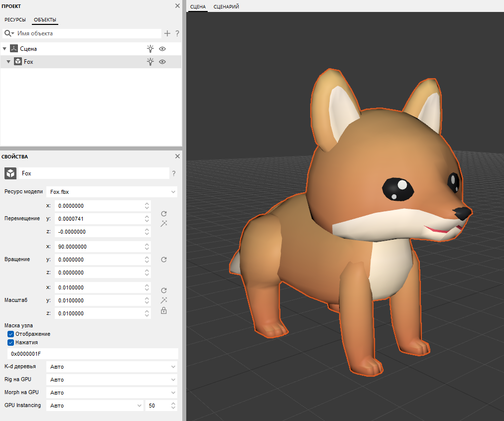
Task: Click the reset icon next to Масштаб
Action: coord(163,289)
